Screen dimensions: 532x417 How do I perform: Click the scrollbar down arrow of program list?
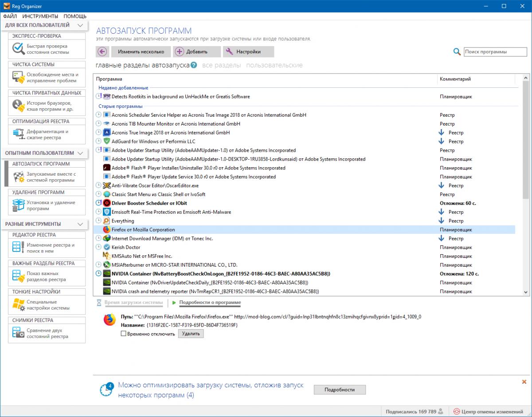pyautogui.click(x=526, y=292)
